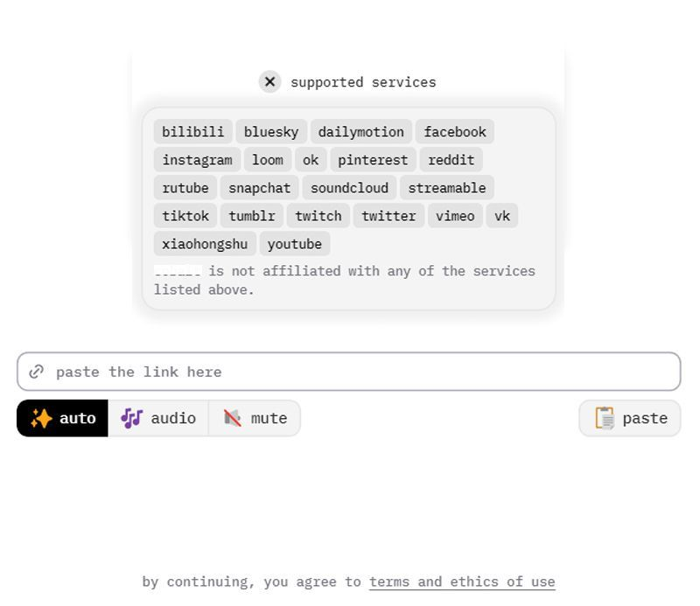Collapse the supported services list

(269, 81)
